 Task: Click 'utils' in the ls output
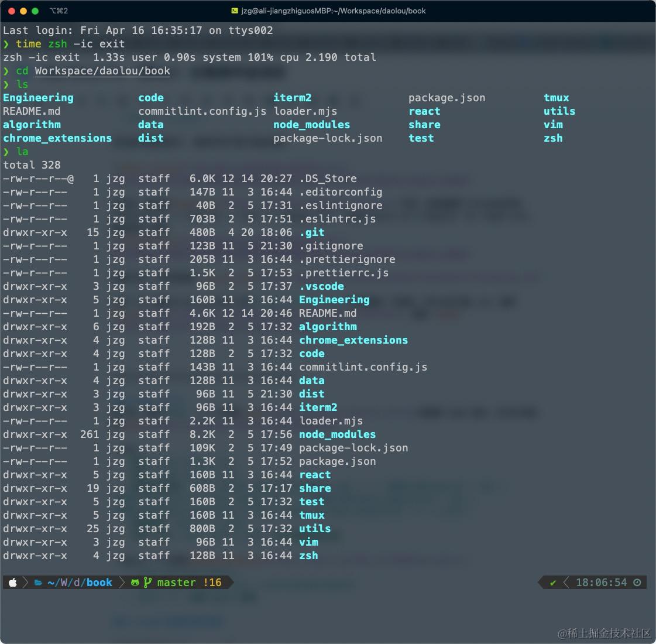point(559,111)
